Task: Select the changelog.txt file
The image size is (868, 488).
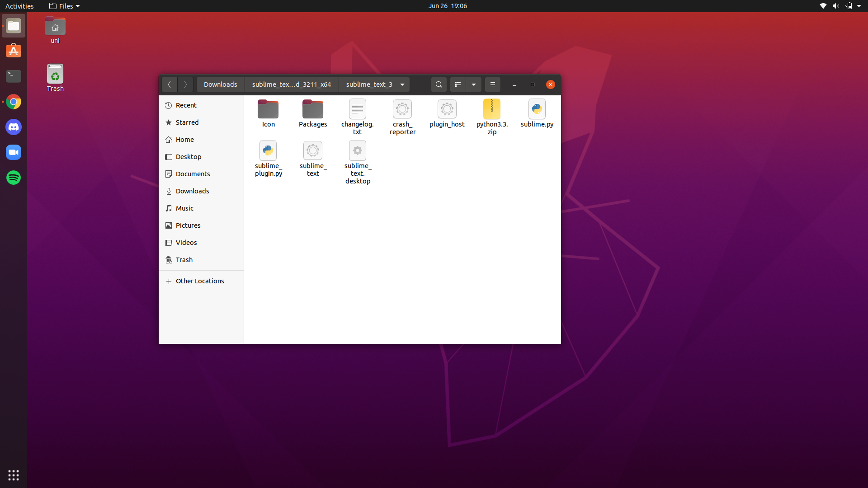Action: [357, 117]
